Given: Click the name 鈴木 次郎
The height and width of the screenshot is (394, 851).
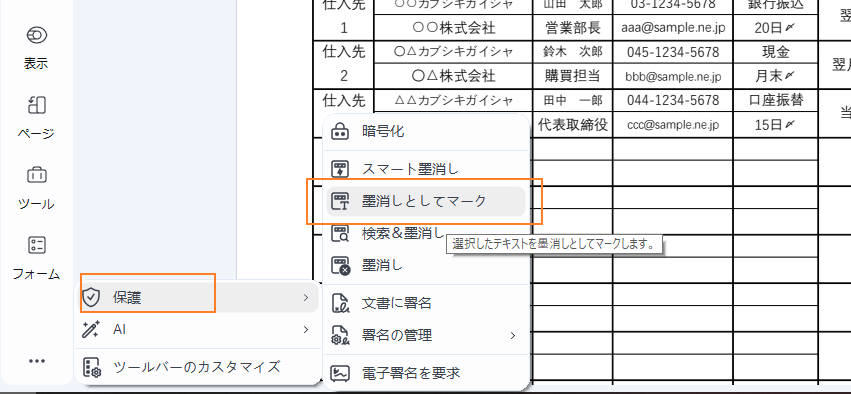Looking at the screenshot, I should tap(573, 52).
